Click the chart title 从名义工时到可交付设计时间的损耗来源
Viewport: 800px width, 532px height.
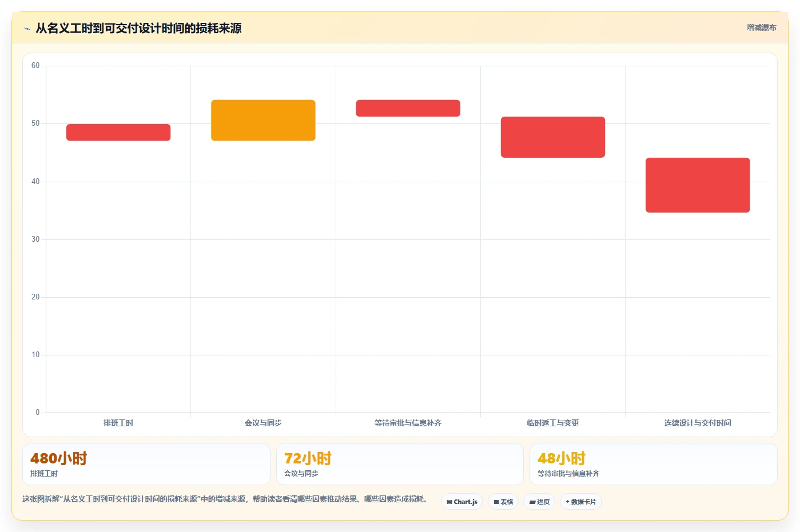138,28
